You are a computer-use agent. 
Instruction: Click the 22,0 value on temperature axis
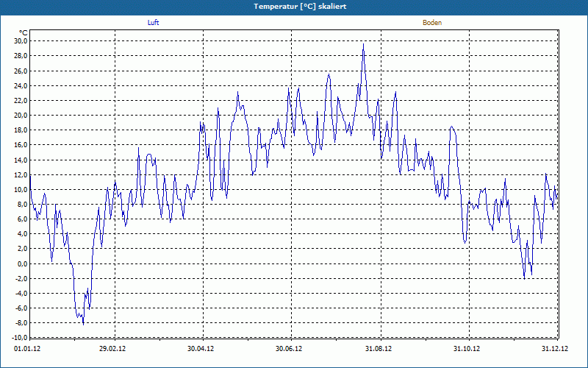click(x=21, y=101)
